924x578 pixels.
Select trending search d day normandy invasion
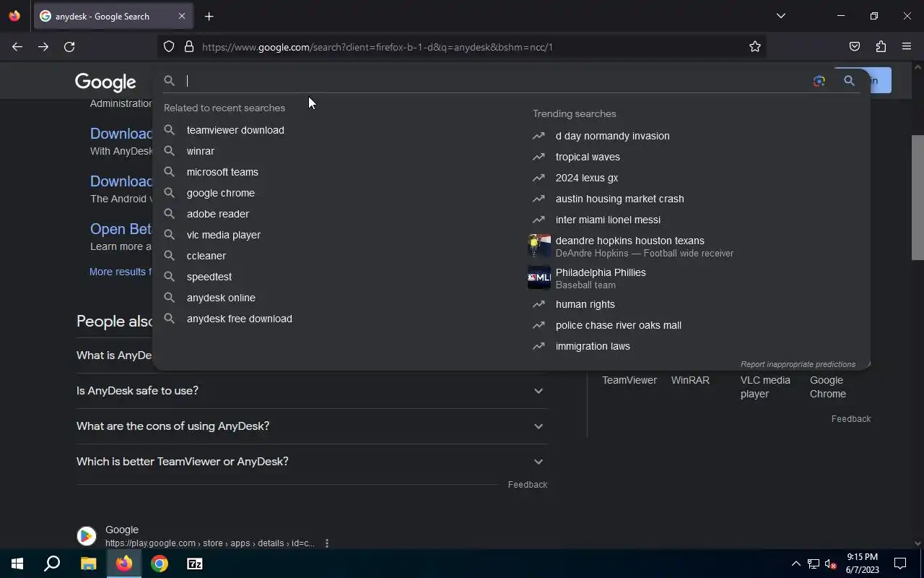[x=613, y=136]
